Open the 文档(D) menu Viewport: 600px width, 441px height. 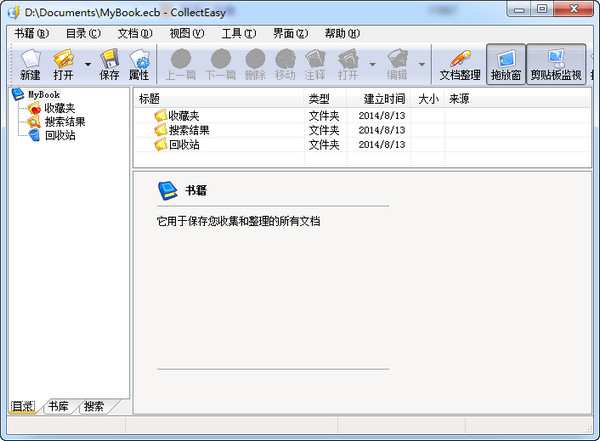click(135, 34)
